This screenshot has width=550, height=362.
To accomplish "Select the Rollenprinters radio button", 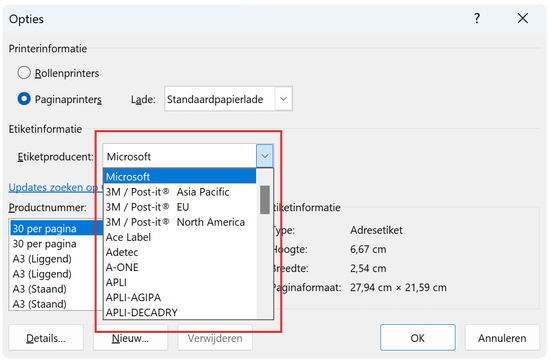I will pyautogui.click(x=24, y=73).
